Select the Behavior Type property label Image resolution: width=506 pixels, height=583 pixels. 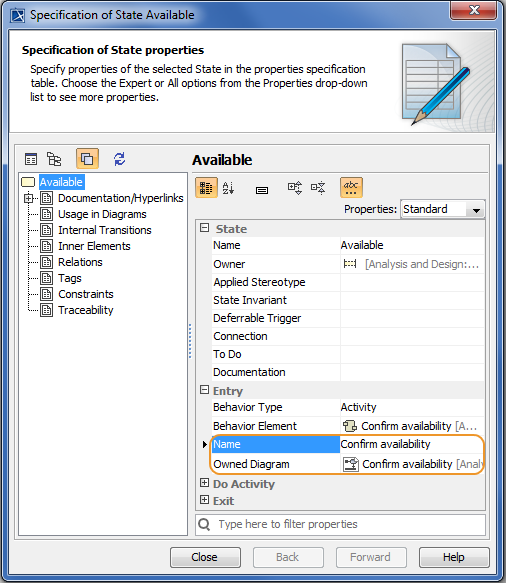pyautogui.click(x=248, y=407)
